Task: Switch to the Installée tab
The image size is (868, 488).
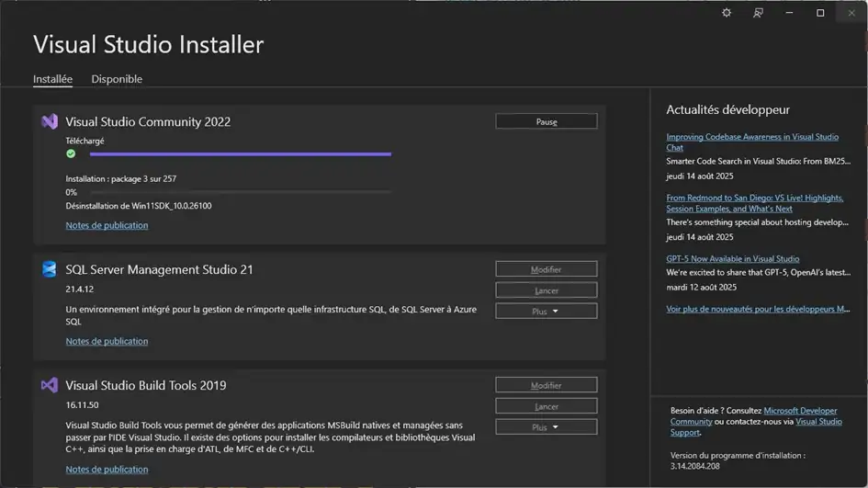Action: coord(52,79)
